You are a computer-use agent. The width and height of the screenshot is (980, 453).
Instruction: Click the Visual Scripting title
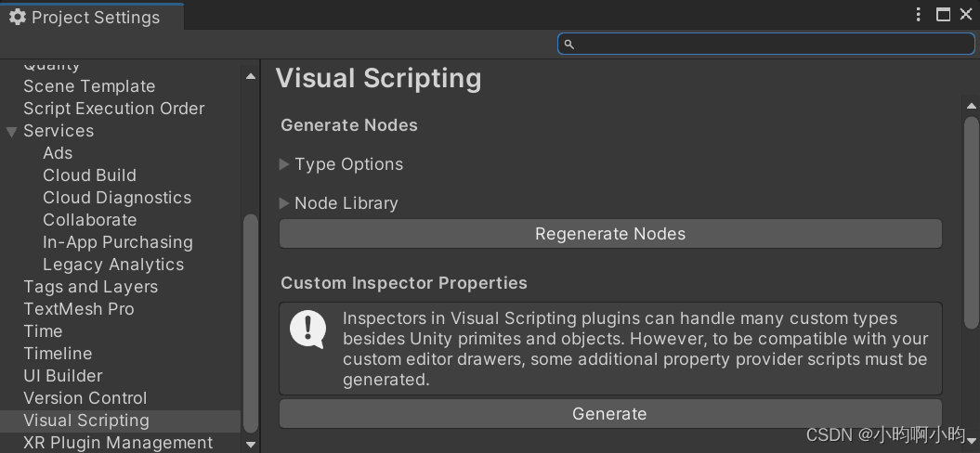pyautogui.click(x=379, y=79)
